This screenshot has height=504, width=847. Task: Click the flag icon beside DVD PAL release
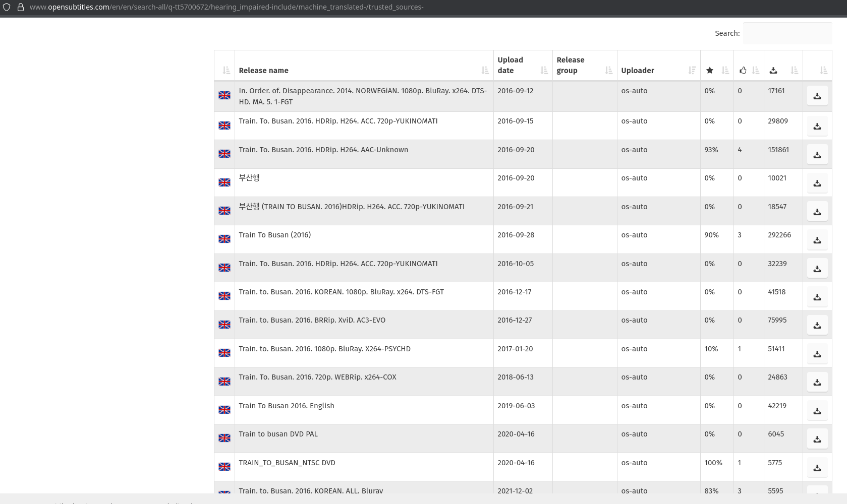224,438
